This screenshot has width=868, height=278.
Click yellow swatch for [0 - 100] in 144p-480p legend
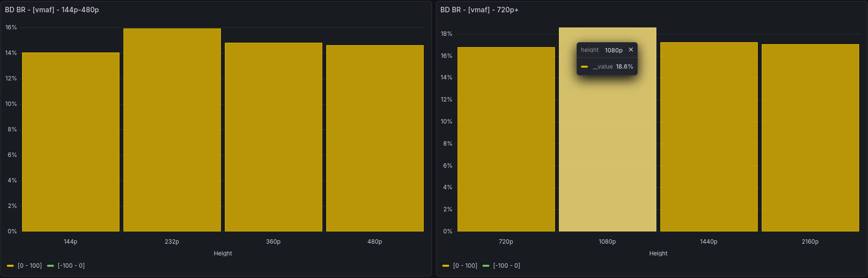coord(10,266)
